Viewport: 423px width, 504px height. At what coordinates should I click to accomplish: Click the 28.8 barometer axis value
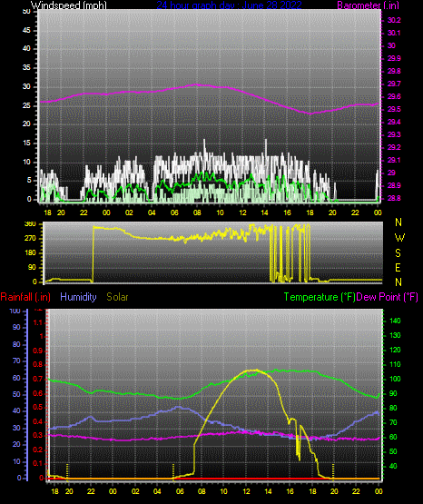[394, 198]
